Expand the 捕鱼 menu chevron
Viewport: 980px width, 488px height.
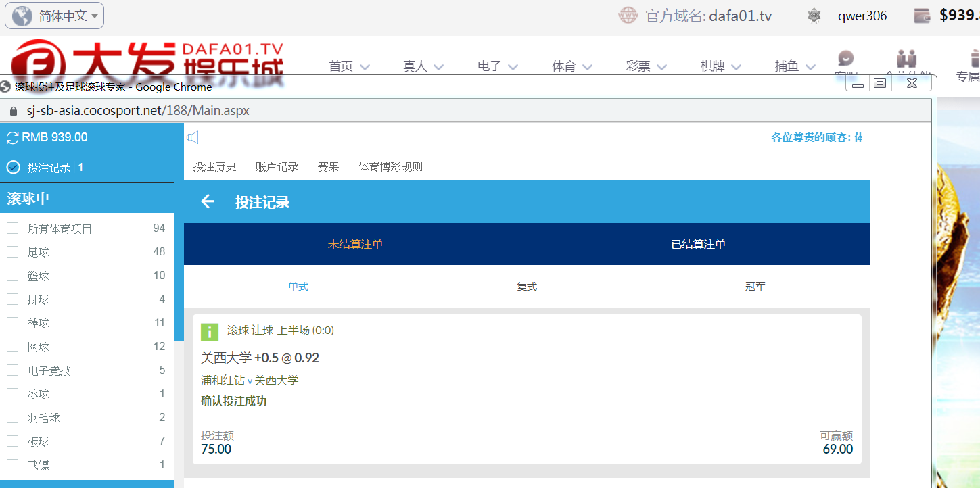click(810, 66)
